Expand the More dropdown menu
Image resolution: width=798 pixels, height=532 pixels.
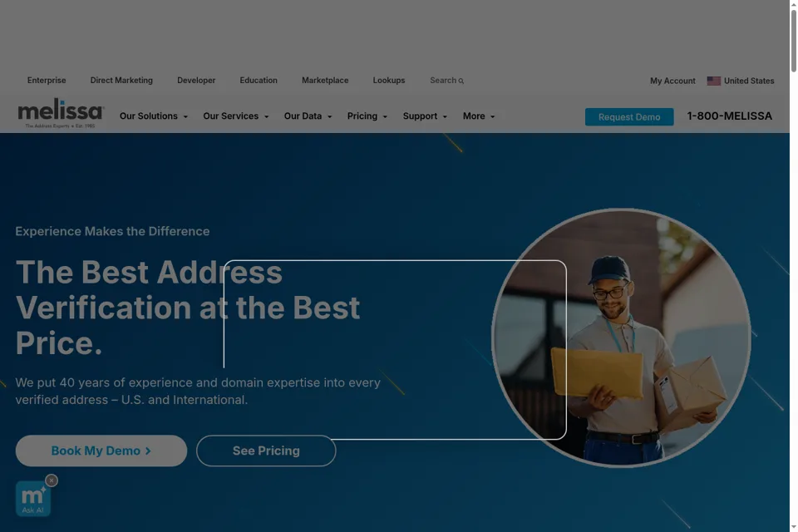[x=479, y=116]
